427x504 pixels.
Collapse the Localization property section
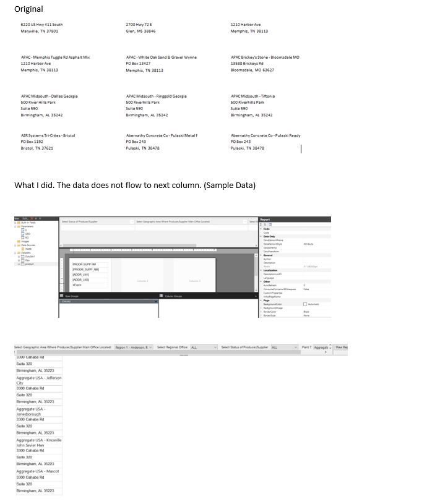pyautogui.click(x=261, y=270)
